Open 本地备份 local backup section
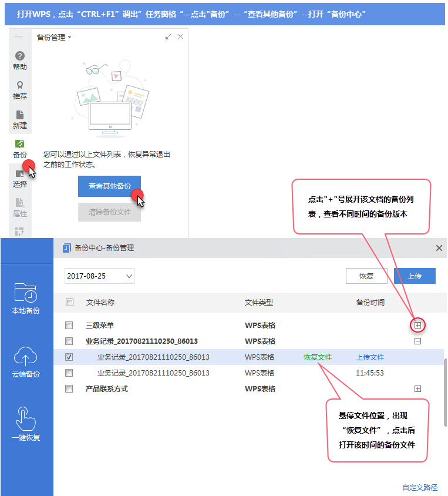448x496 pixels. tap(26, 299)
